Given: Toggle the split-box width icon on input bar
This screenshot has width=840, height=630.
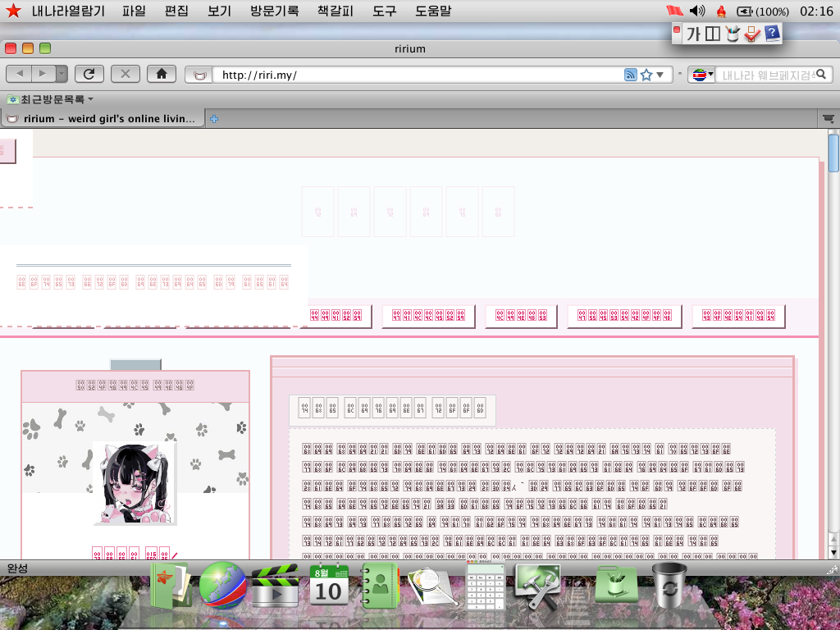Looking at the screenshot, I should click(713, 34).
